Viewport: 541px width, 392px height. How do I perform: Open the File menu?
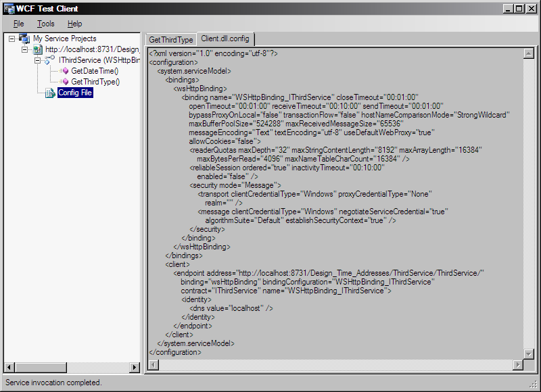point(19,24)
